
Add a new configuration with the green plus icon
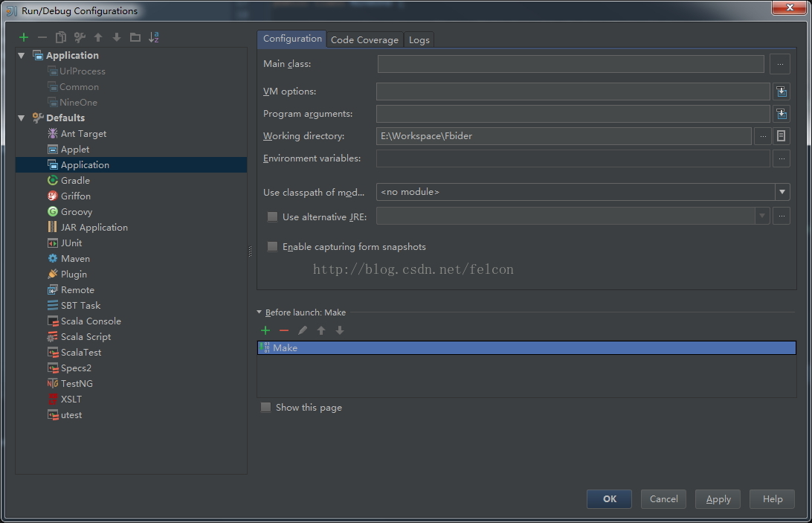(x=23, y=37)
